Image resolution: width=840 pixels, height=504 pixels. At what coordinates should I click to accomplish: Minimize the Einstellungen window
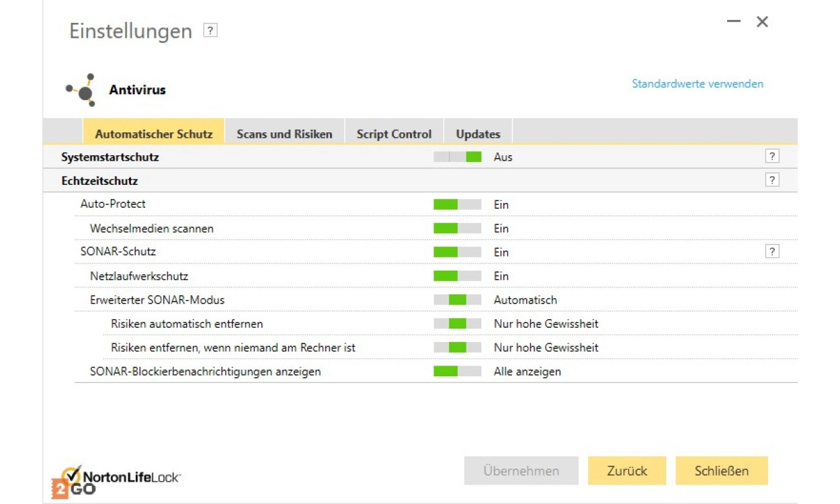(x=733, y=22)
